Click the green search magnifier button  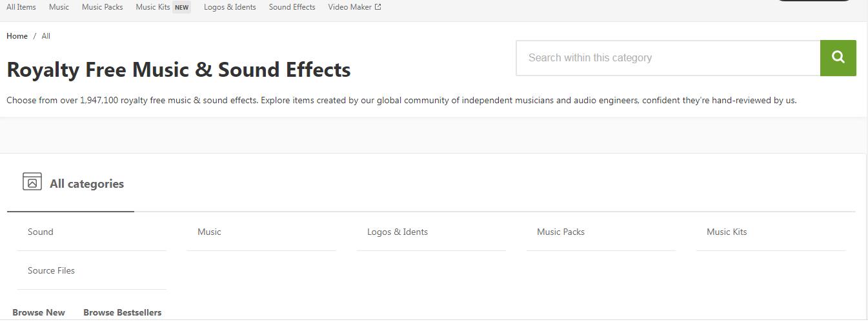pyautogui.click(x=838, y=57)
